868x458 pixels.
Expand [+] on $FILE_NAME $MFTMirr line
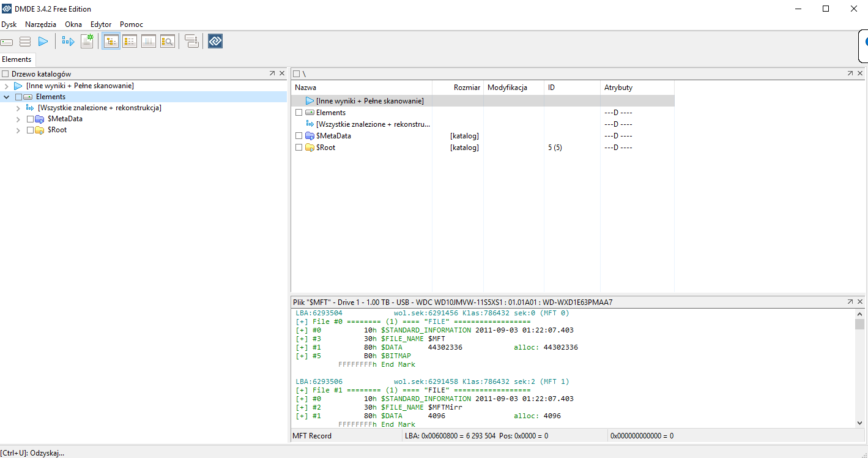[x=302, y=407]
